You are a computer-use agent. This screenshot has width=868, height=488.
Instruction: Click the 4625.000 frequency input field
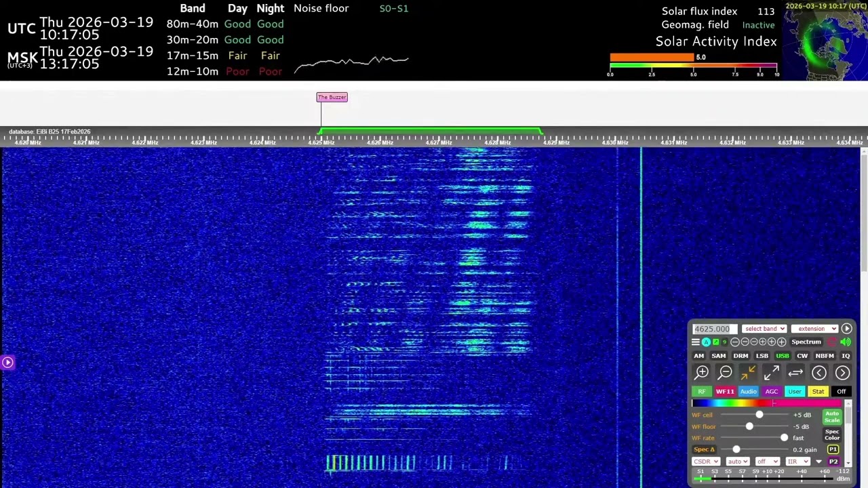point(713,329)
